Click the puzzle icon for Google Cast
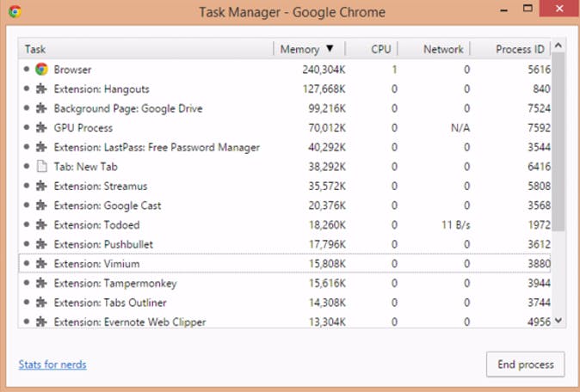The width and height of the screenshot is (580, 392). (41, 205)
